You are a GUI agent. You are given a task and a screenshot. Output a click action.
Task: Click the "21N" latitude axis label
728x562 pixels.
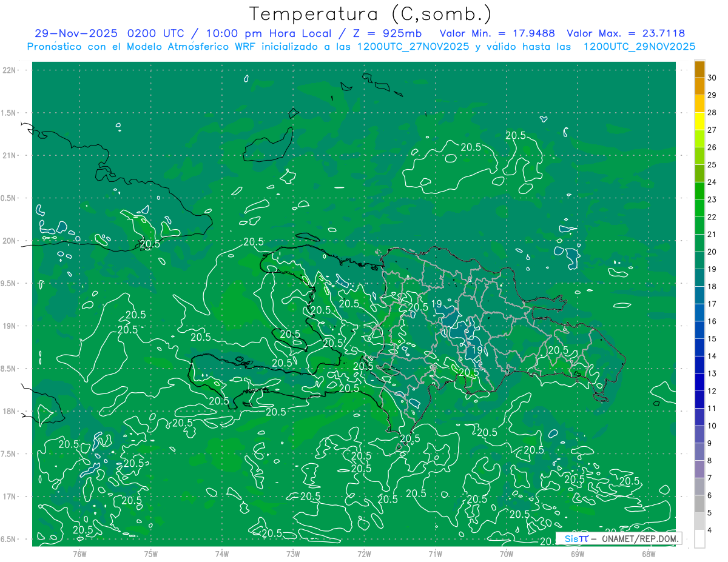(8, 156)
